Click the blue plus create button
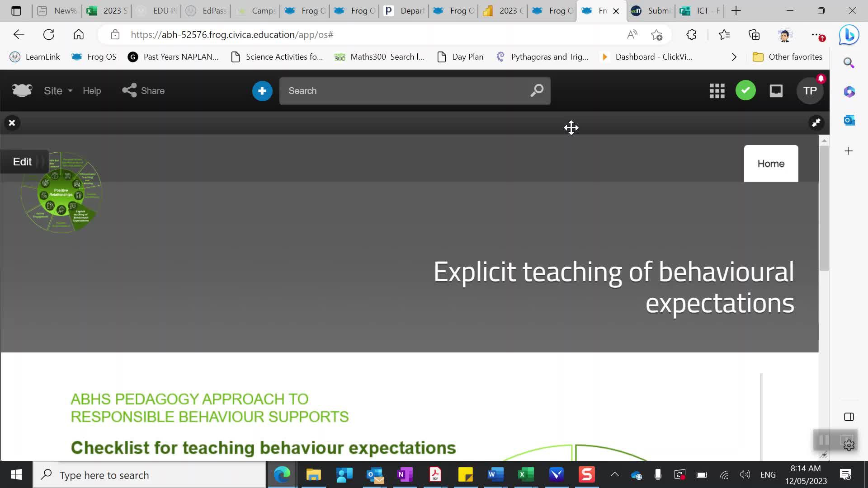Screen dimensions: 868x488 click(262, 91)
